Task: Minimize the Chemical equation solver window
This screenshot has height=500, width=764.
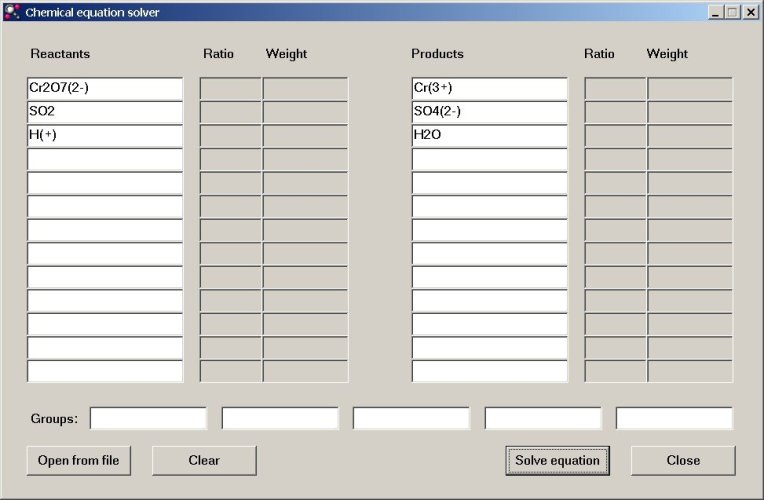Action: [715, 12]
